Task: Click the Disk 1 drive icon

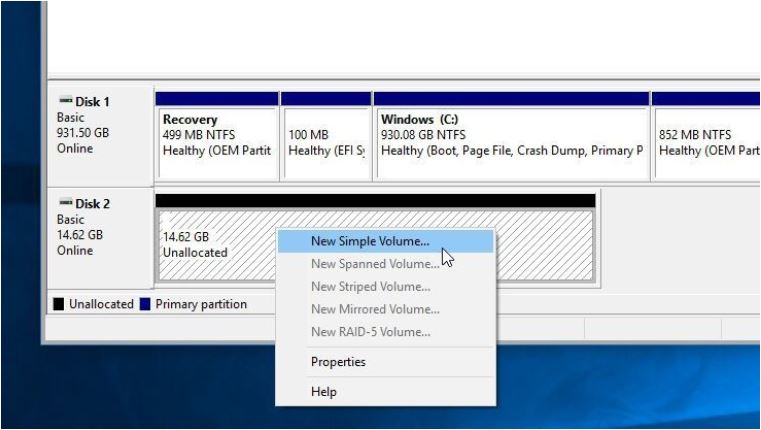Action: click(x=65, y=101)
